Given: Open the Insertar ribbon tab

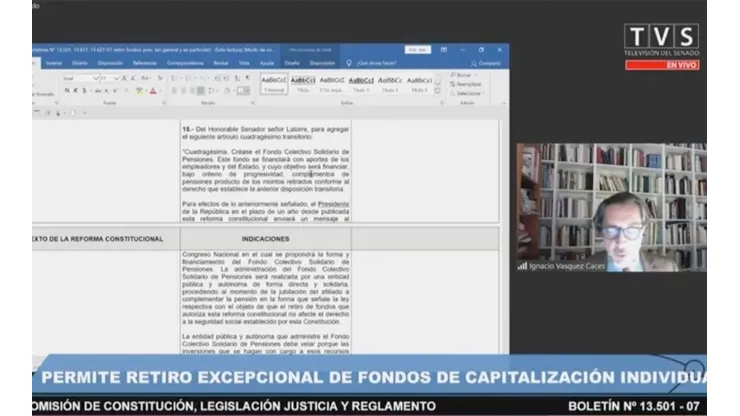Looking at the screenshot, I should pos(54,63).
